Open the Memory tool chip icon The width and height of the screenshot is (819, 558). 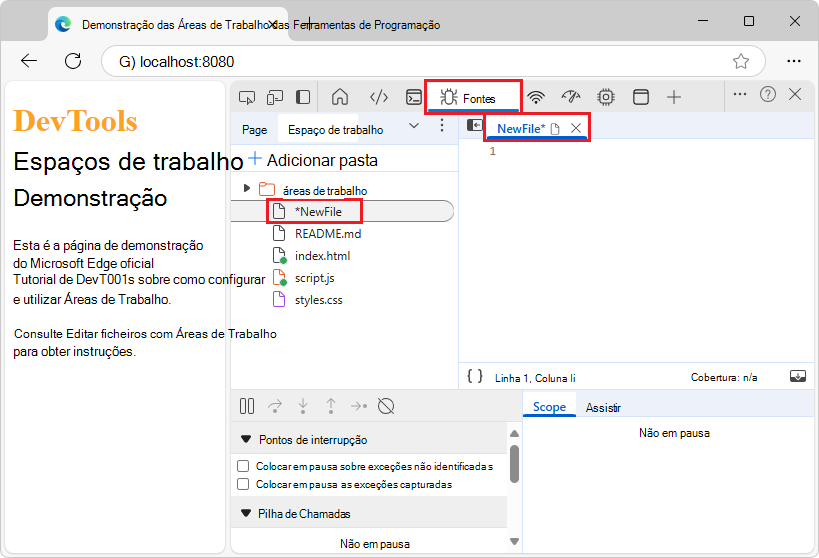(606, 97)
